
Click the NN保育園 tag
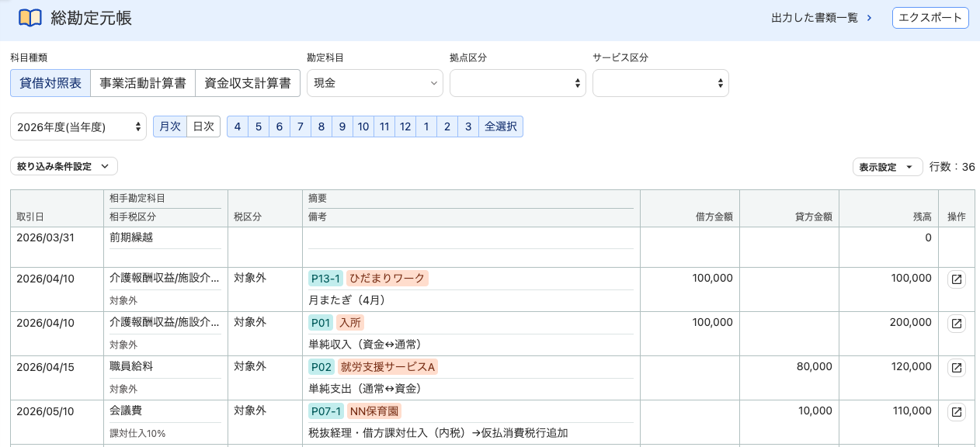(x=374, y=411)
